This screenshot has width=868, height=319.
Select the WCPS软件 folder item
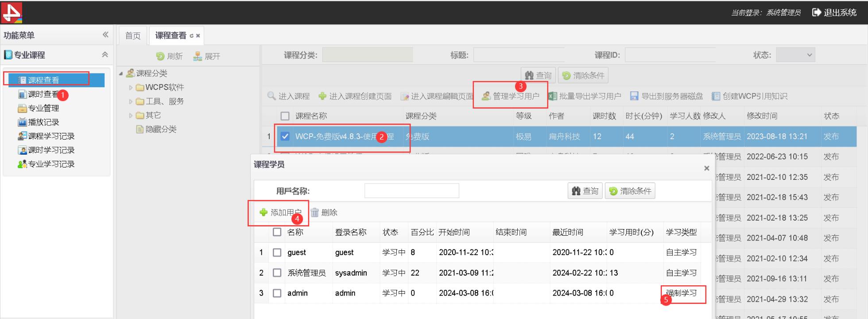160,87
